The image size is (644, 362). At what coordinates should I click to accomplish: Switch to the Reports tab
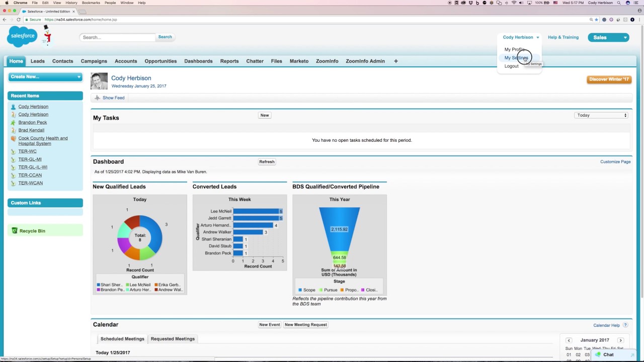pyautogui.click(x=229, y=61)
